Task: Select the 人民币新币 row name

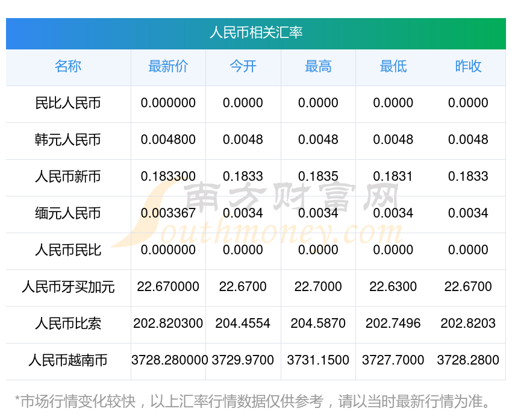Action: [68, 177]
